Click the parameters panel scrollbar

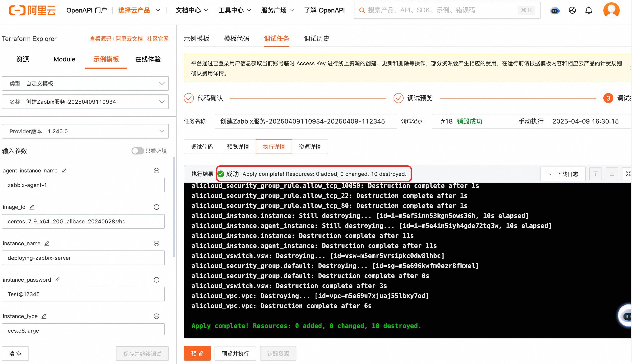click(x=174, y=207)
